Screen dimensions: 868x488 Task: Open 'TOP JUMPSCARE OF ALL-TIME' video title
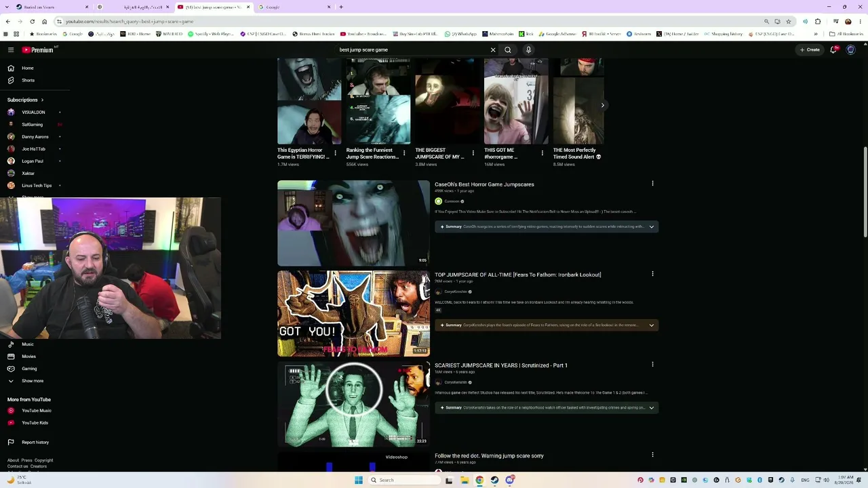point(518,274)
